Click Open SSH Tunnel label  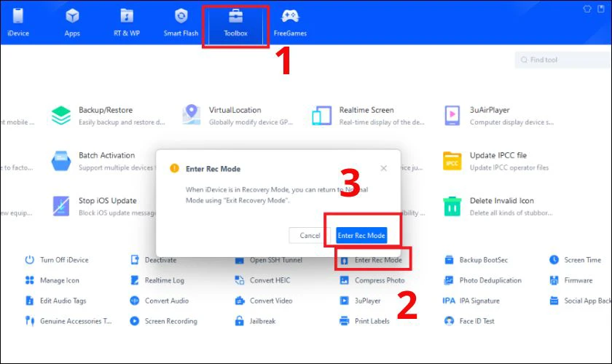pyautogui.click(x=276, y=260)
